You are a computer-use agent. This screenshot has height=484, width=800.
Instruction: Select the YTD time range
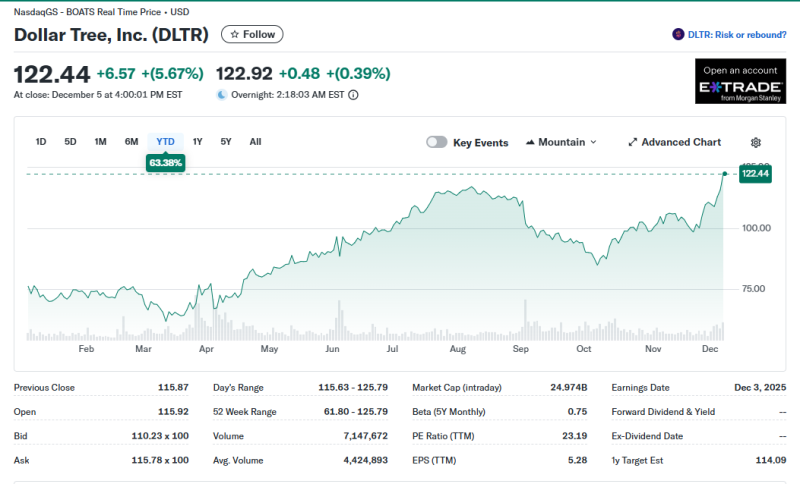coord(165,141)
